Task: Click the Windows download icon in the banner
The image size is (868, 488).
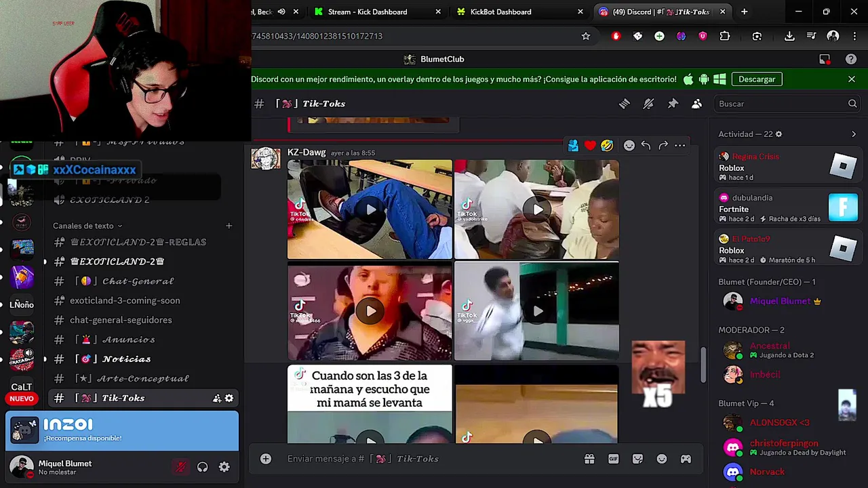Action: pos(719,79)
